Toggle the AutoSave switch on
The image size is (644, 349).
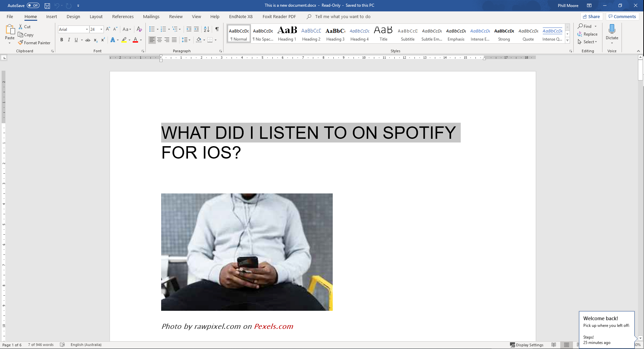(x=33, y=5)
